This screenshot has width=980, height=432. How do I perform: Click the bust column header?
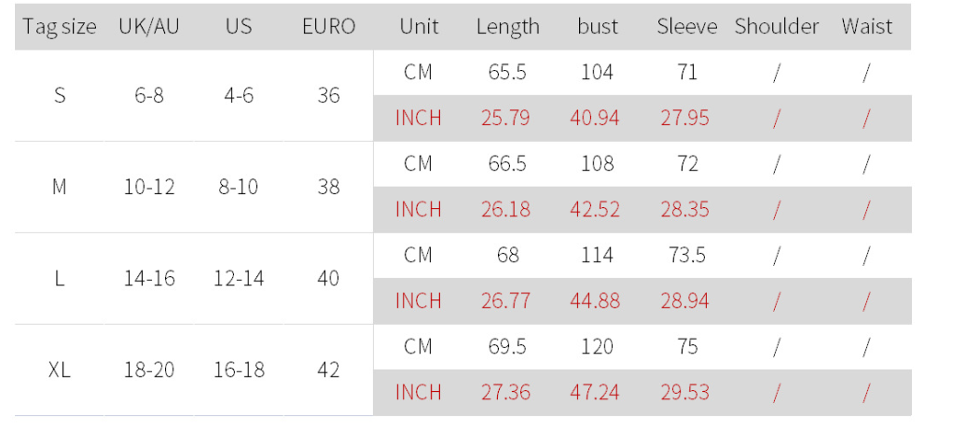tap(598, 26)
